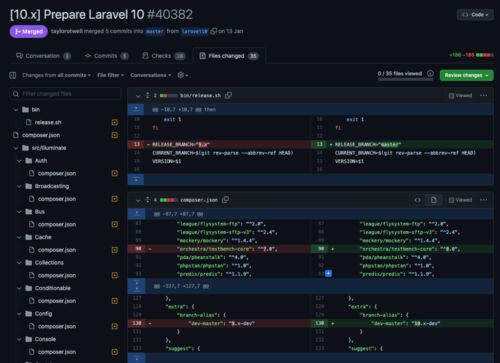
Task: Open the diff settings gear menu
Action: pos(183,75)
